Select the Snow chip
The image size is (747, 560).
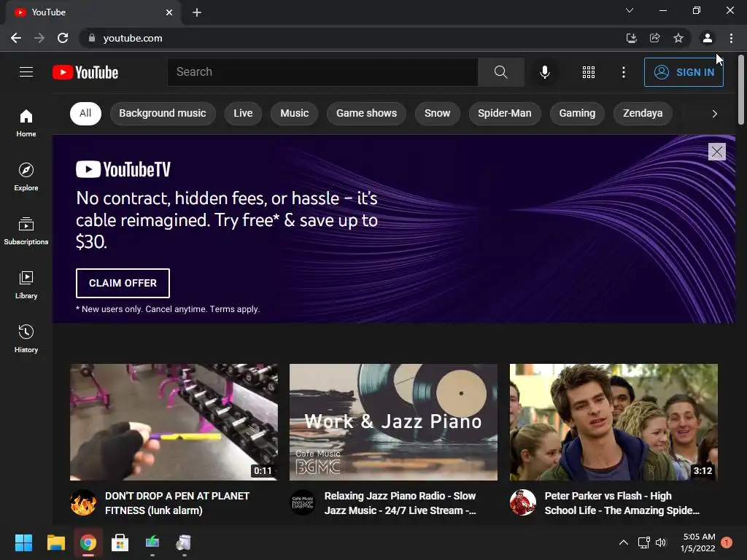click(438, 113)
